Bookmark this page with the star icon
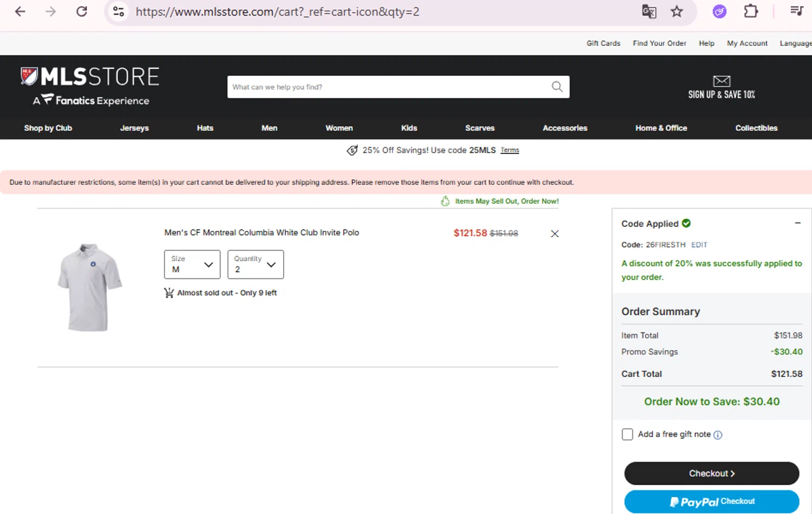 (x=677, y=11)
